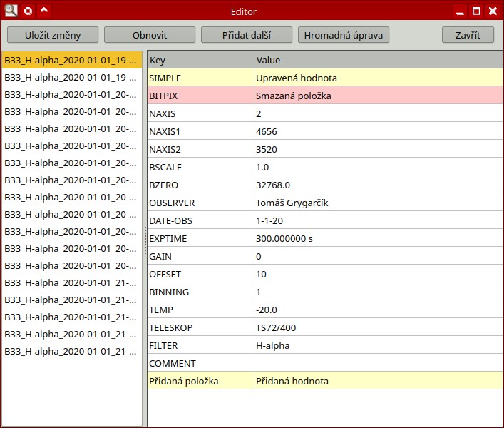Click the Obnovit button
This screenshot has height=428, width=504.
click(150, 35)
